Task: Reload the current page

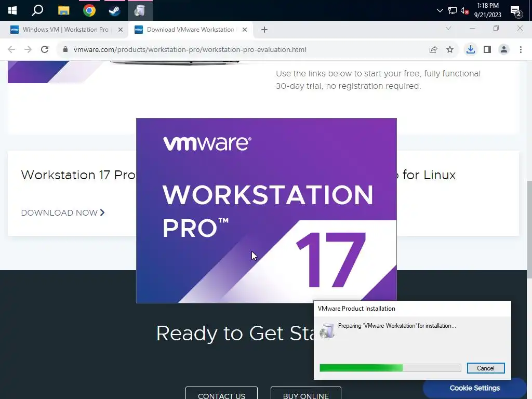Action: click(x=45, y=49)
